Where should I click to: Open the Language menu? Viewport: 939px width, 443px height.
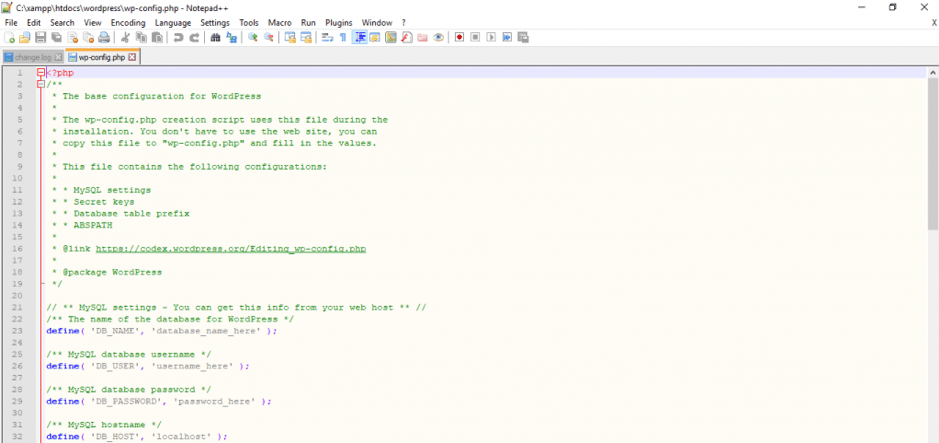173,23
